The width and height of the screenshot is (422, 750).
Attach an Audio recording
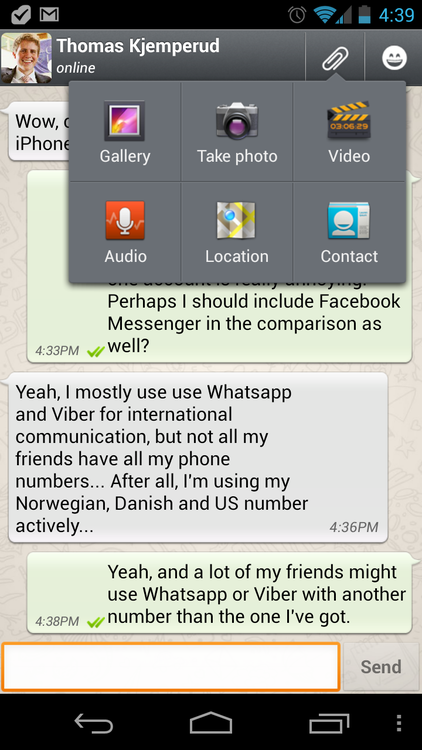click(x=125, y=232)
